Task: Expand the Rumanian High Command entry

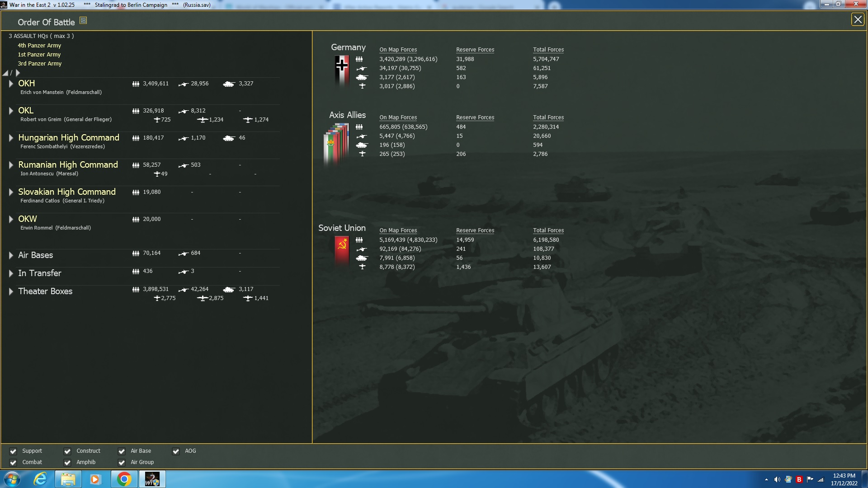Action: click(x=11, y=165)
